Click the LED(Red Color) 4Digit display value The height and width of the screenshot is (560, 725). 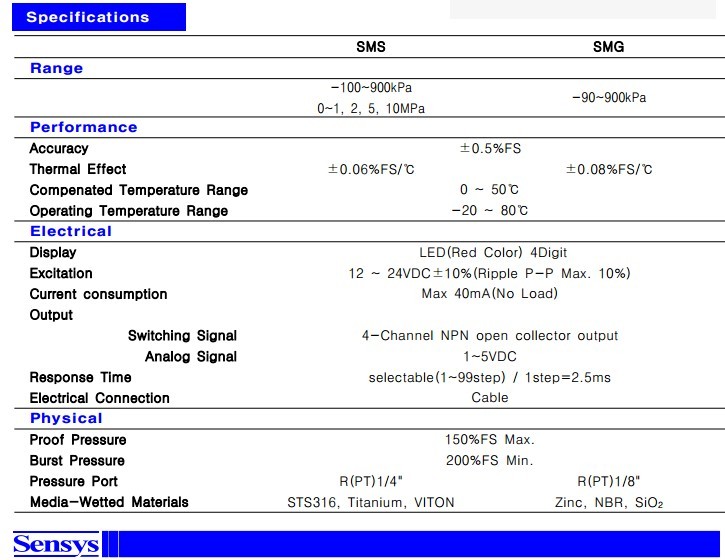pyautogui.click(x=492, y=253)
